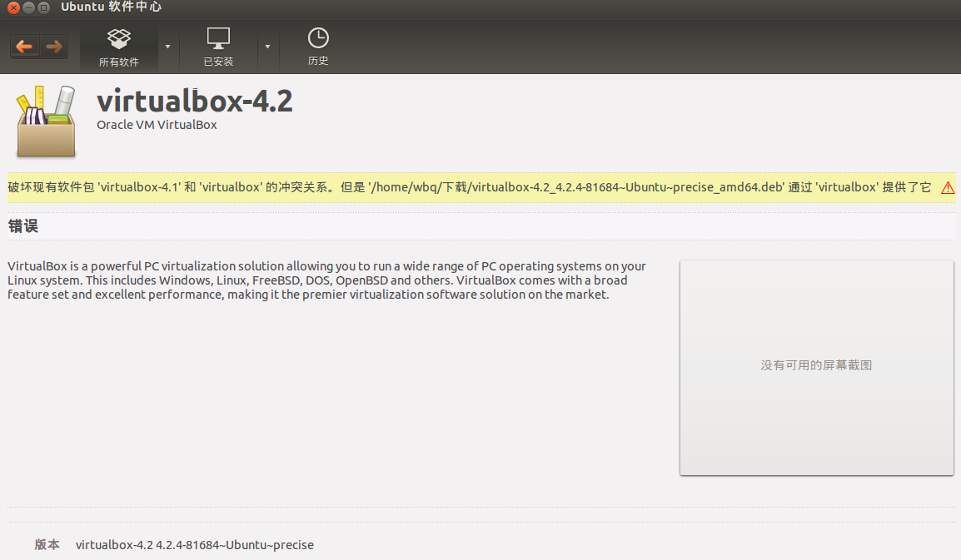Click the 版本 version label
Screen dimensions: 961x560
pyautogui.click(x=47, y=544)
